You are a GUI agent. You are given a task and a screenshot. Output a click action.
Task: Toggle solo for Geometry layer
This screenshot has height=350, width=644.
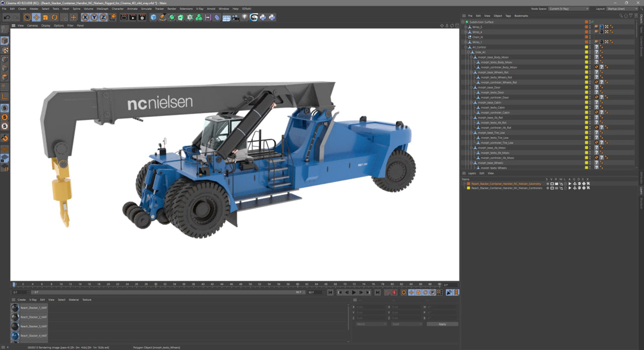548,184
